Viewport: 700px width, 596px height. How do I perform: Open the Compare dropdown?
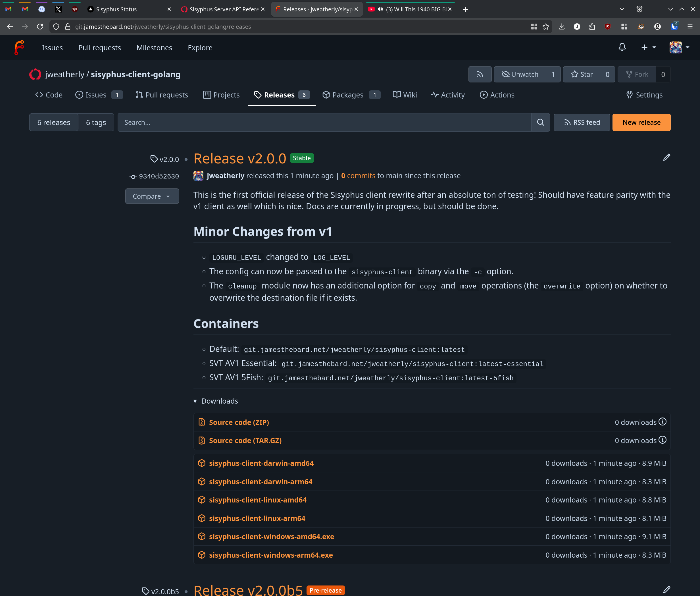[152, 196]
